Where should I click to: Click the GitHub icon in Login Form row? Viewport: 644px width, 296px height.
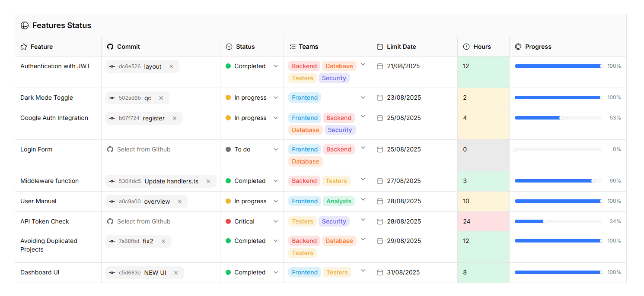(x=110, y=149)
